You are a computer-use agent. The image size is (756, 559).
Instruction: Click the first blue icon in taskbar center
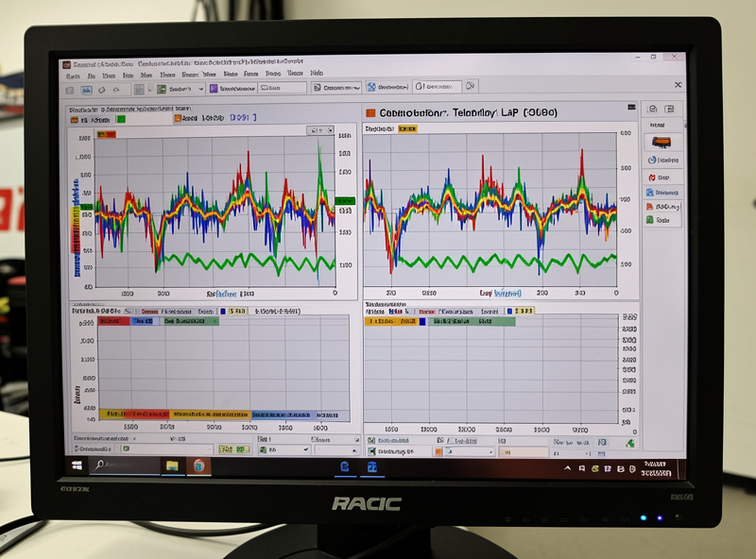click(345, 466)
